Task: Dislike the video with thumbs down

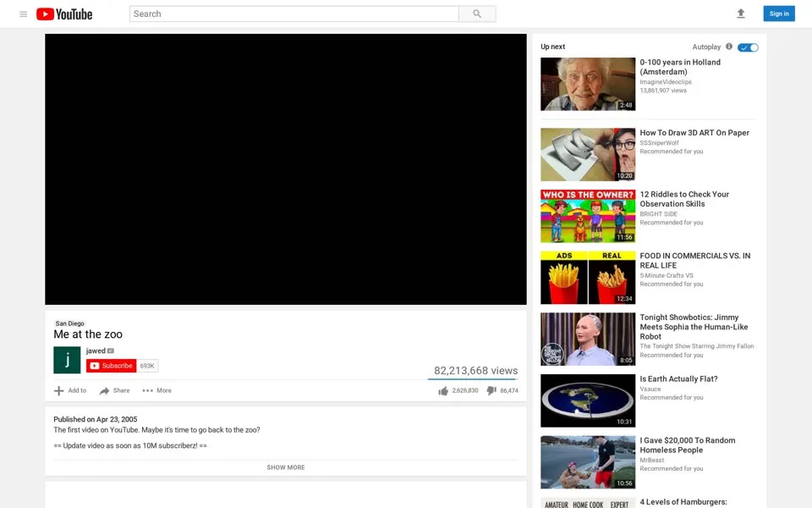Action: click(491, 391)
